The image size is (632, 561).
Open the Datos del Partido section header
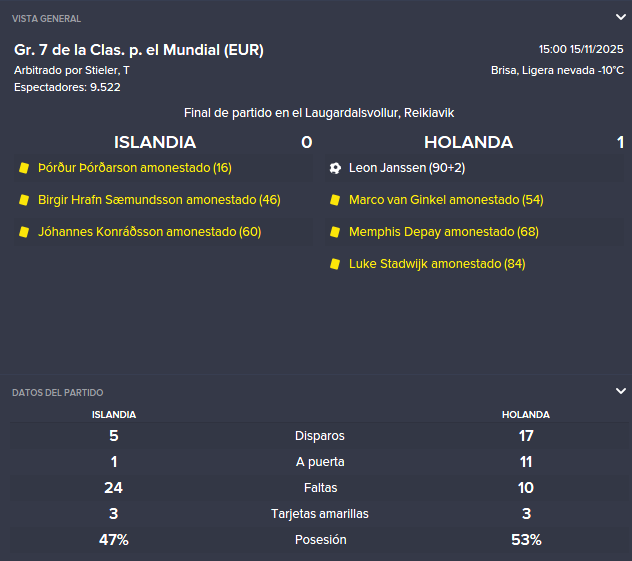click(58, 393)
